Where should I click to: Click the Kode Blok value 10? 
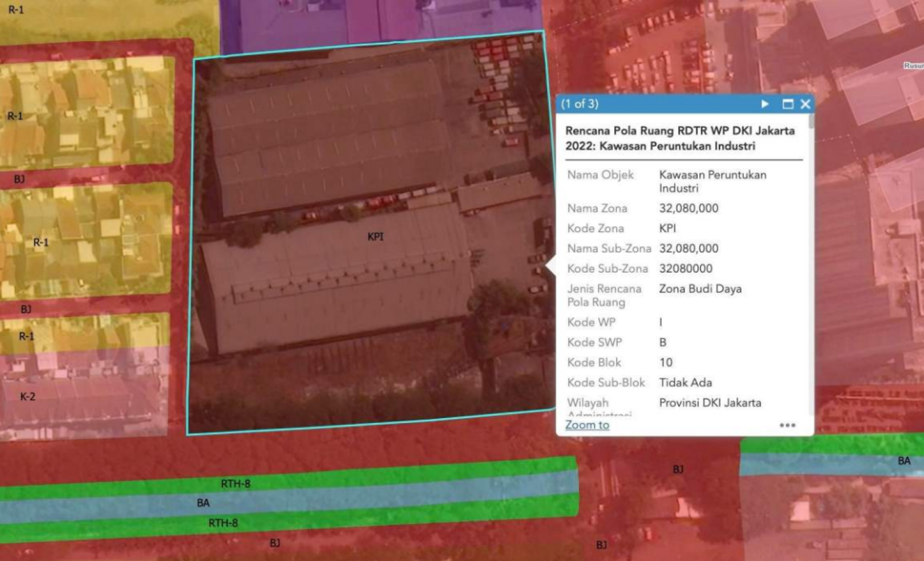[666, 363]
